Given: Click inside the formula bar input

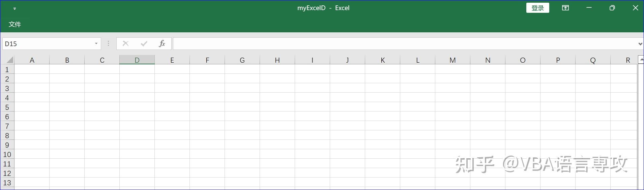Looking at the screenshot, I should [405, 43].
